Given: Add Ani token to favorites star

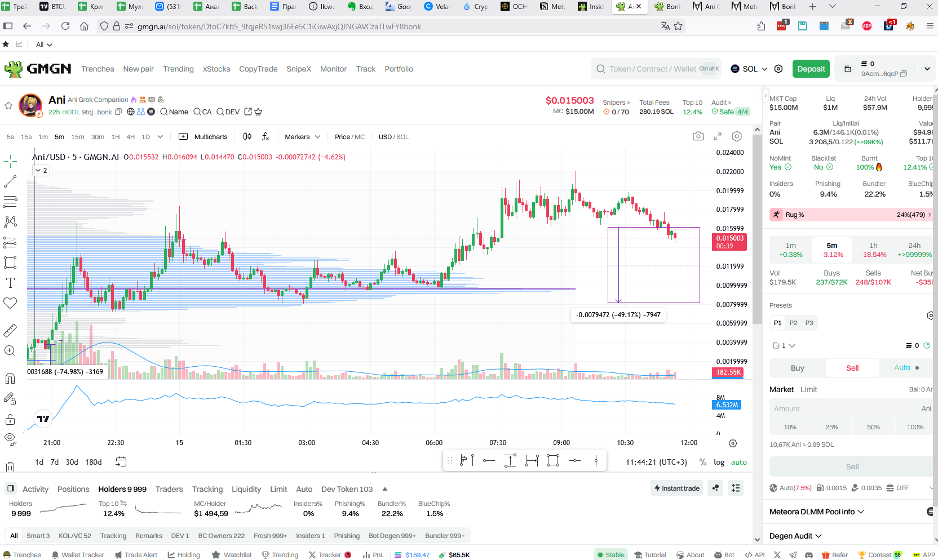Looking at the screenshot, I should point(8,105).
